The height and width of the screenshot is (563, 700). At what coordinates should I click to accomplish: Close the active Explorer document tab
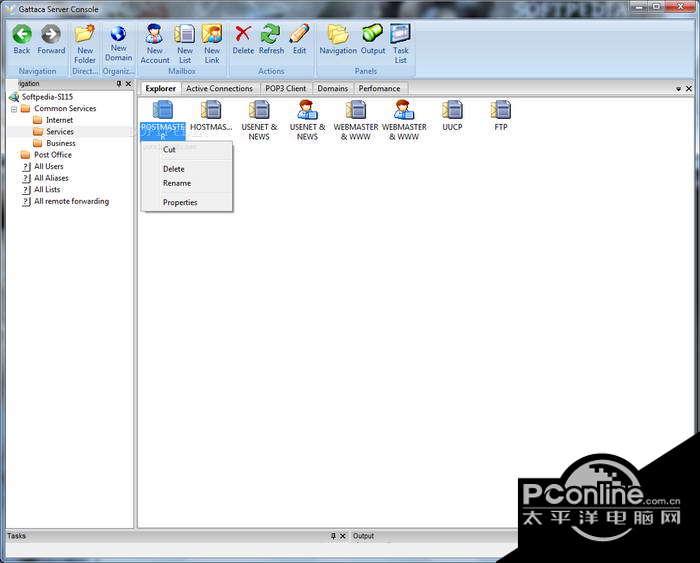(x=689, y=89)
